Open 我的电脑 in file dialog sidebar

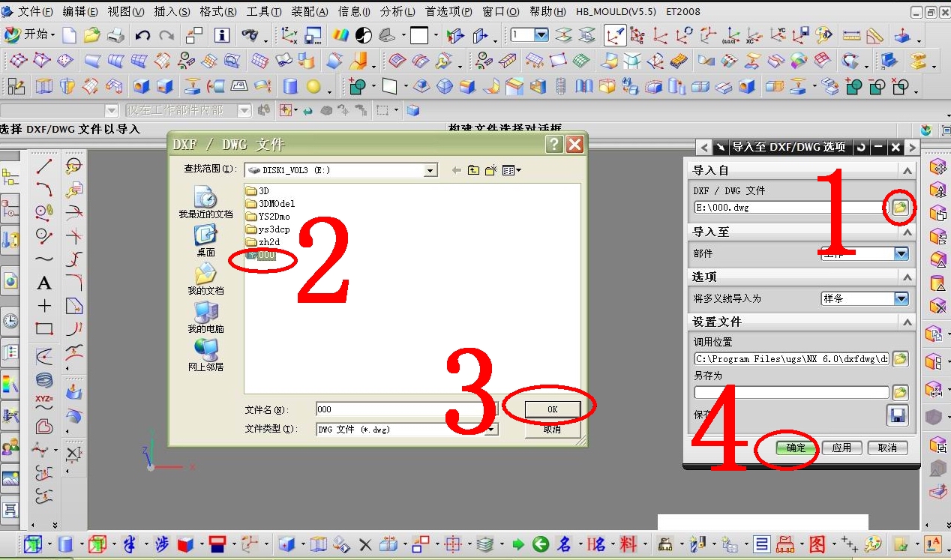click(x=205, y=317)
